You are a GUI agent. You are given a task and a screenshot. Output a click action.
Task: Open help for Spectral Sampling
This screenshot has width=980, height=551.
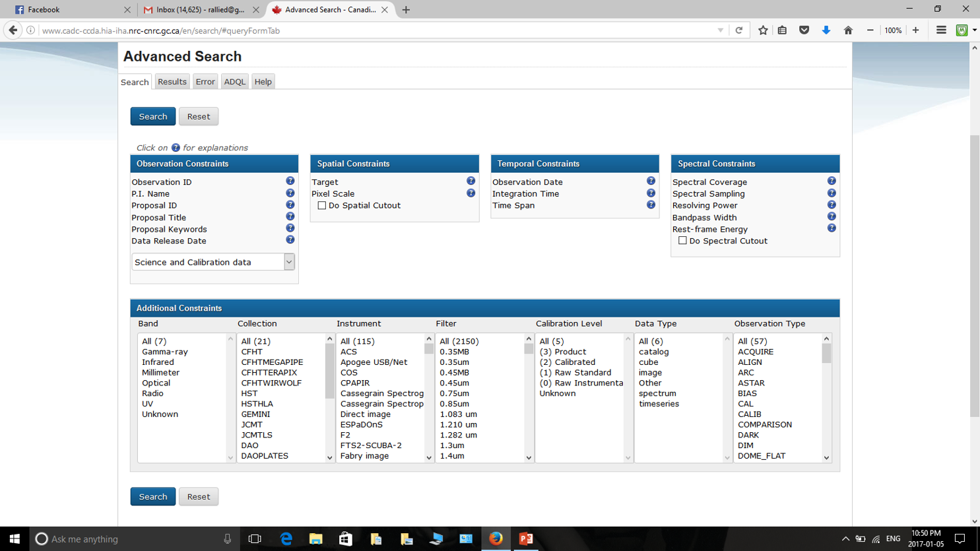(x=832, y=193)
